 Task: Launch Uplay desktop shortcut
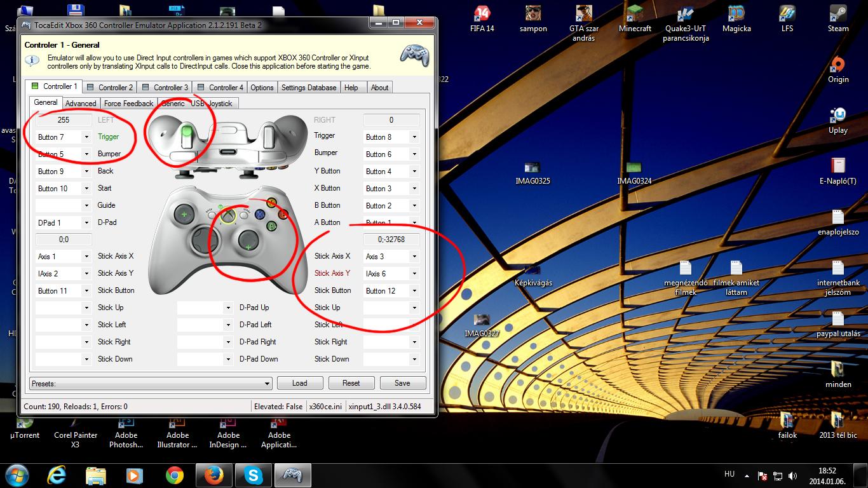click(838, 120)
